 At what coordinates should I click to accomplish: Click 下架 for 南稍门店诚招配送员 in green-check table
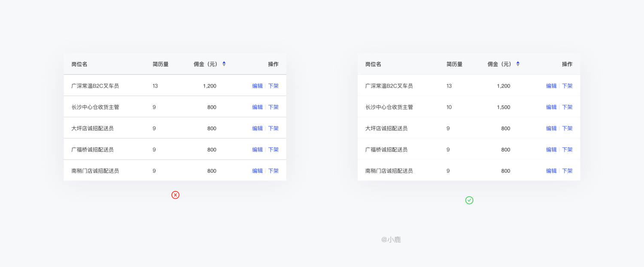(568, 171)
